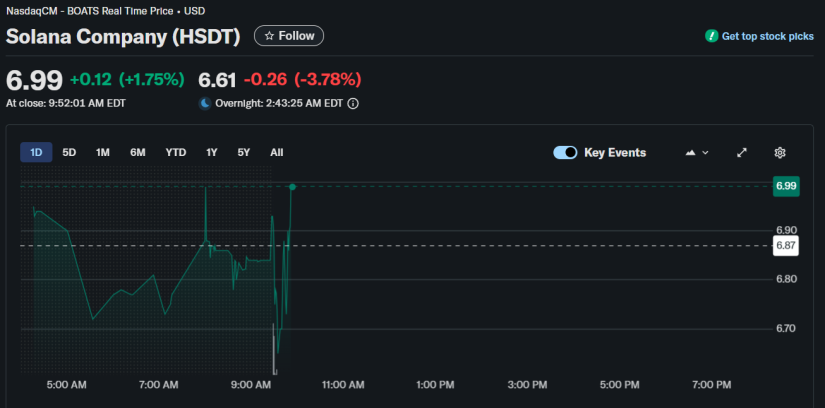Follow Solana Company stock

pyautogui.click(x=289, y=36)
